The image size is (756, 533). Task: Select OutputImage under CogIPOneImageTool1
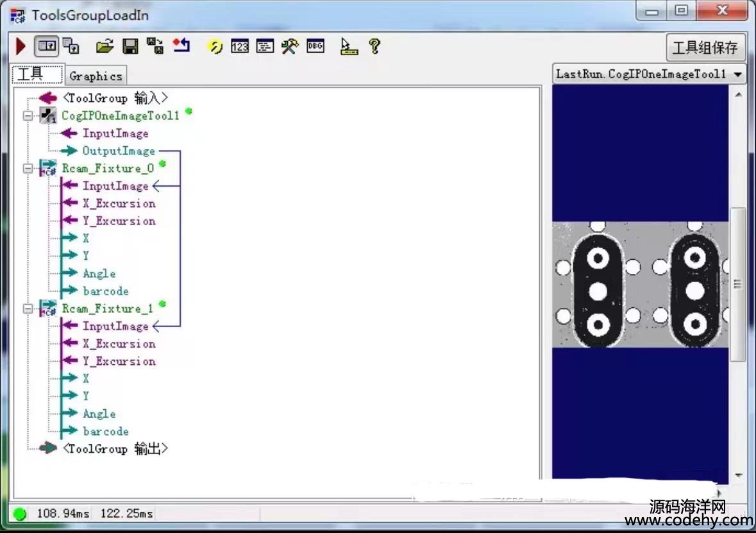[119, 151]
